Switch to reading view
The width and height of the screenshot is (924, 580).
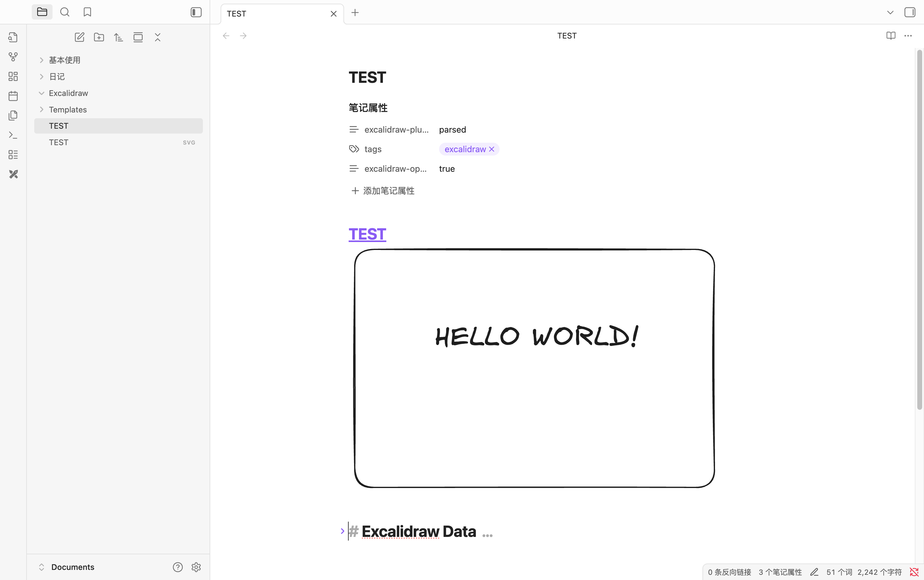[891, 36]
